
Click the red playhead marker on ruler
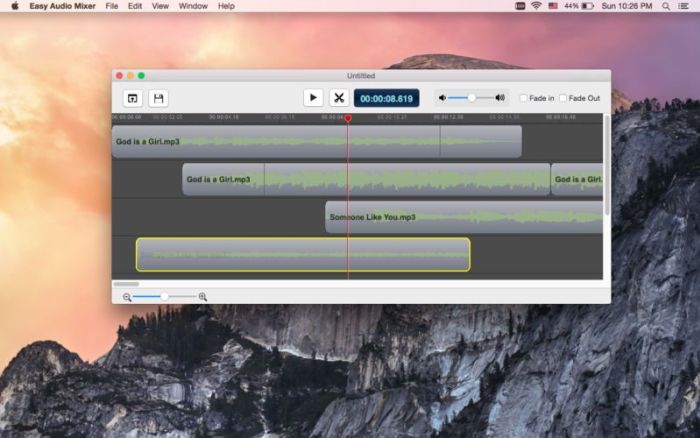coord(348,118)
